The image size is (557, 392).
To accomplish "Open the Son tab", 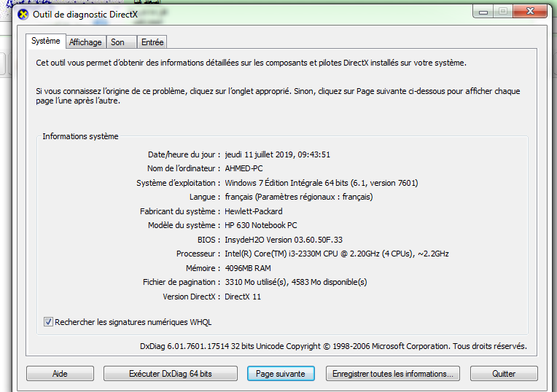I will point(117,42).
